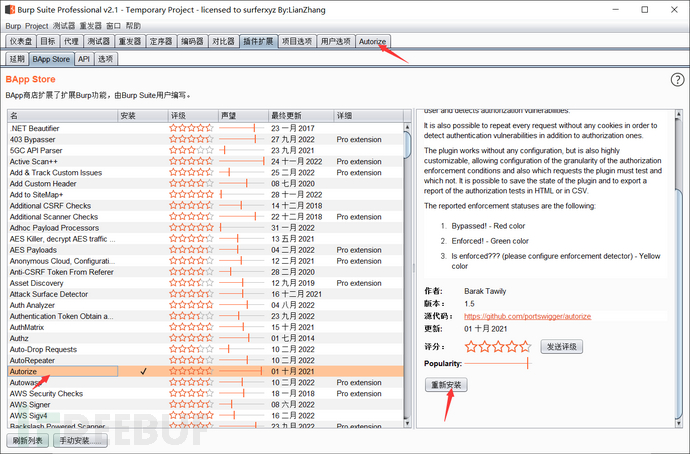Screen dimensions: 690x454
Task: Click the Burp Suite logo in title bar
Action: tap(9, 10)
